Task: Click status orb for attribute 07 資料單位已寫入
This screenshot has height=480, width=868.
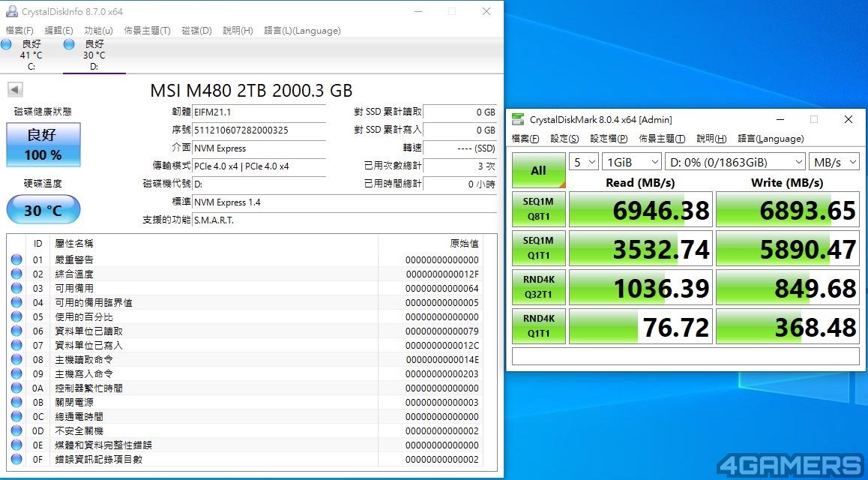Action: (16, 346)
